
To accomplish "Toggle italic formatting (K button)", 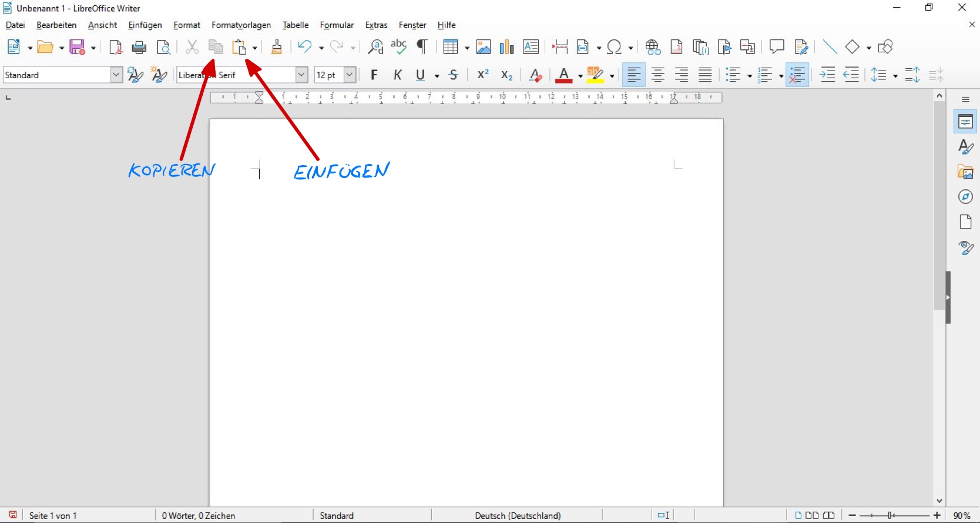I will (398, 75).
